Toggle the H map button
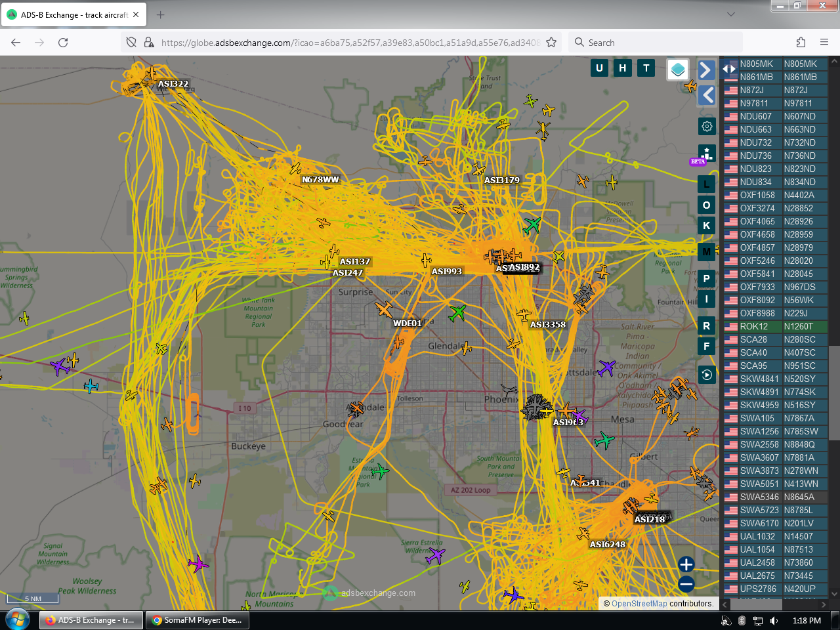The image size is (840, 630). 623,68
